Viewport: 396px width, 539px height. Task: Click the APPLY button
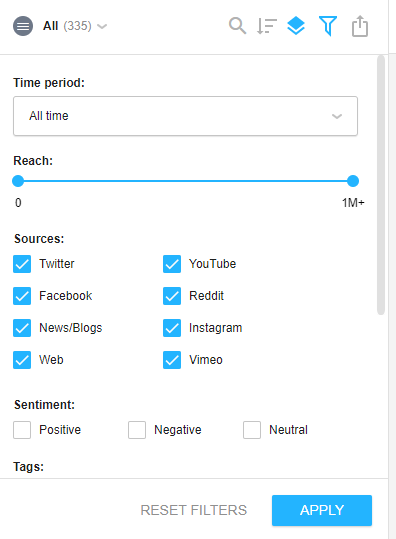322,510
